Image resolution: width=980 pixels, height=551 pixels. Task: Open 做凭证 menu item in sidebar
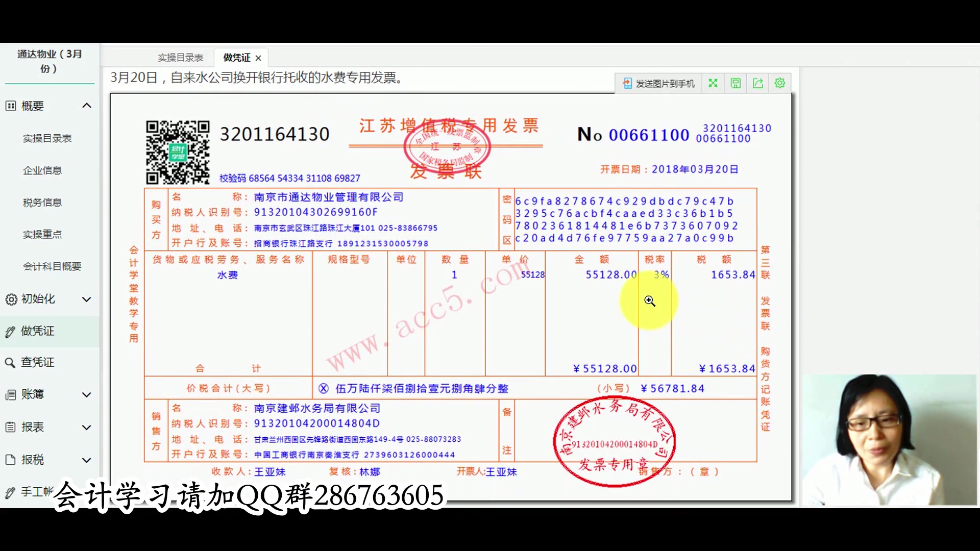pos(50,332)
